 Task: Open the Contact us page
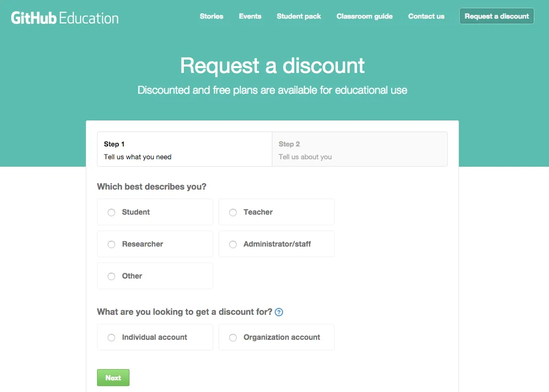426,17
